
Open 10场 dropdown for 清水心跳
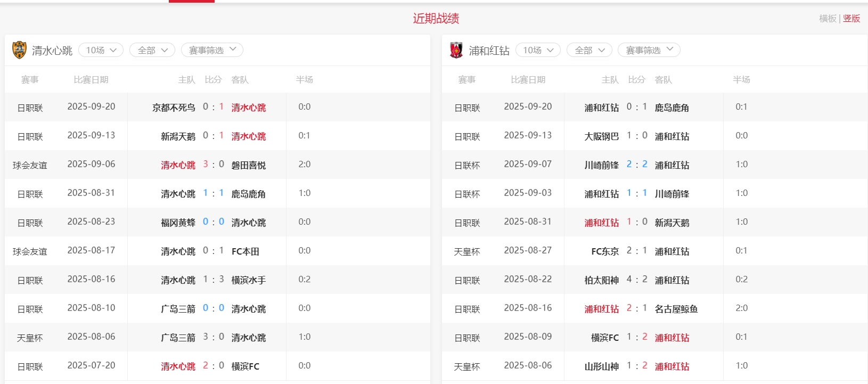101,50
